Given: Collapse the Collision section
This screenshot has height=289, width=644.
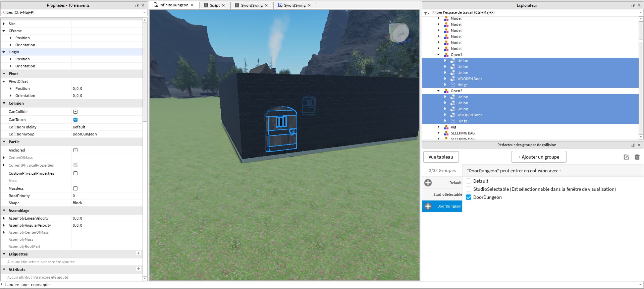Looking at the screenshot, I should (x=4, y=103).
